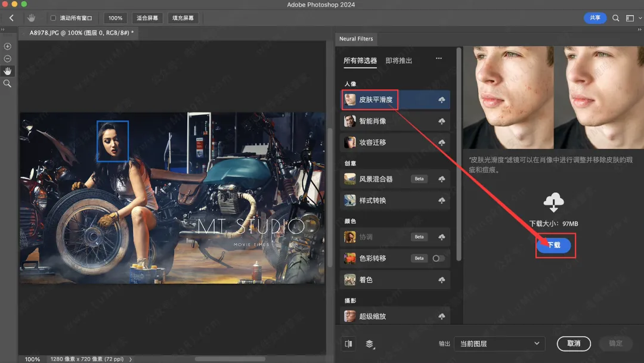Select the Hand tool in left toolbar
The height and width of the screenshot is (363, 644).
pos(7,71)
